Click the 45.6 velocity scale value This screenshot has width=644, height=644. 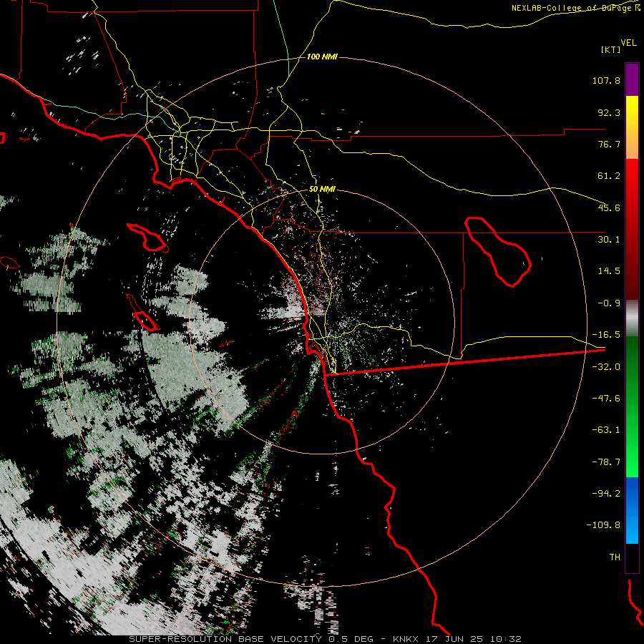point(609,208)
